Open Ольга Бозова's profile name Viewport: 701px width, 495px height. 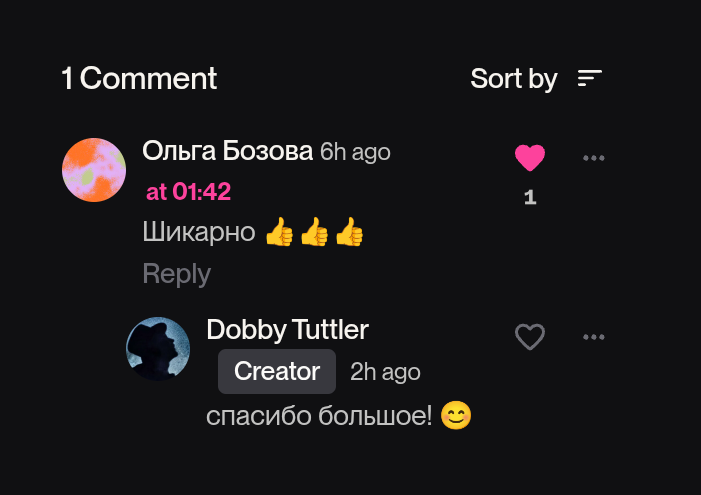click(x=228, y=151)
